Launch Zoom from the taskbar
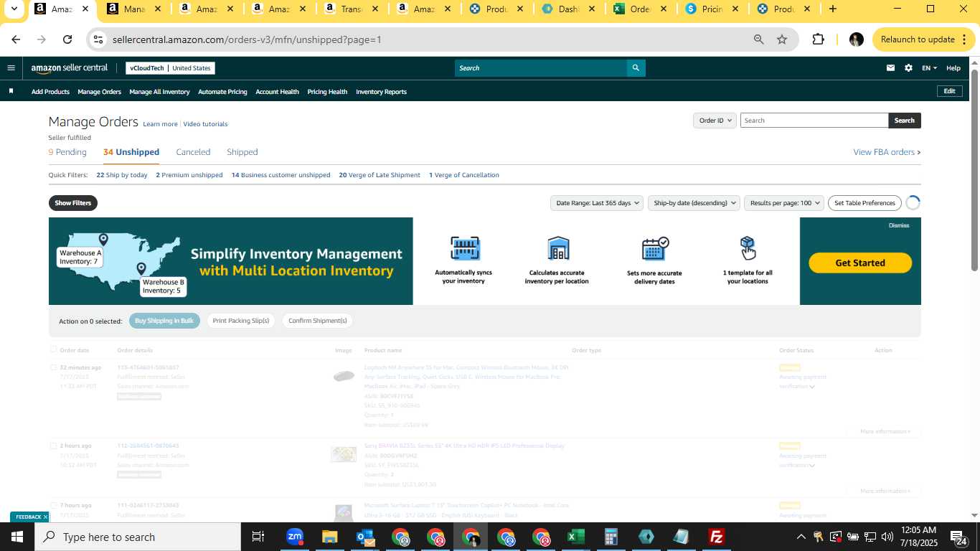The height and width of the screenshot is (551, 980). click(295, 537)
